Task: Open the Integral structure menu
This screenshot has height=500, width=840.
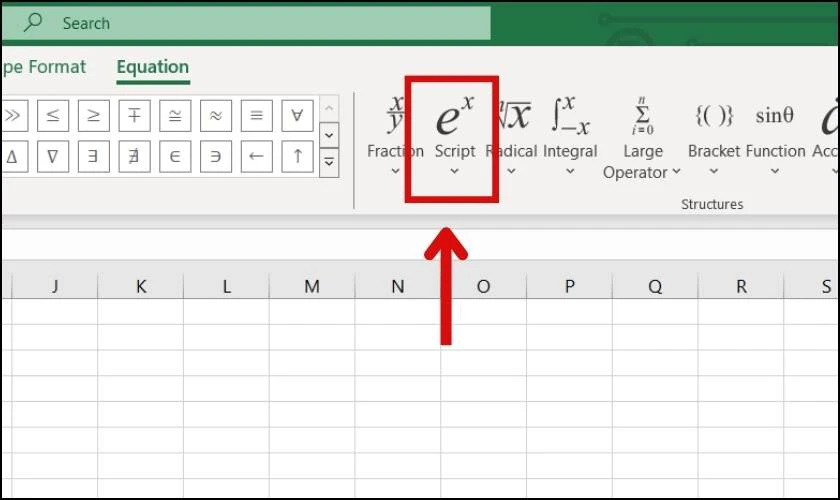Action: tap(570, 137)
